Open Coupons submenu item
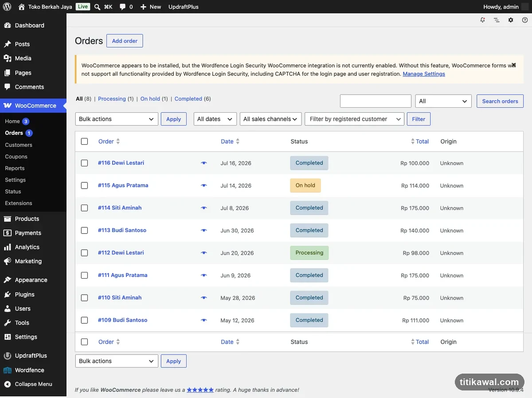 [x=16, y=157]
